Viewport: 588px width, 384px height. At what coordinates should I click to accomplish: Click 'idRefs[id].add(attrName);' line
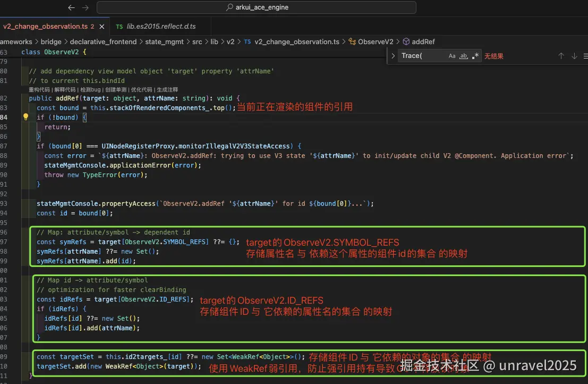point(92,328)
